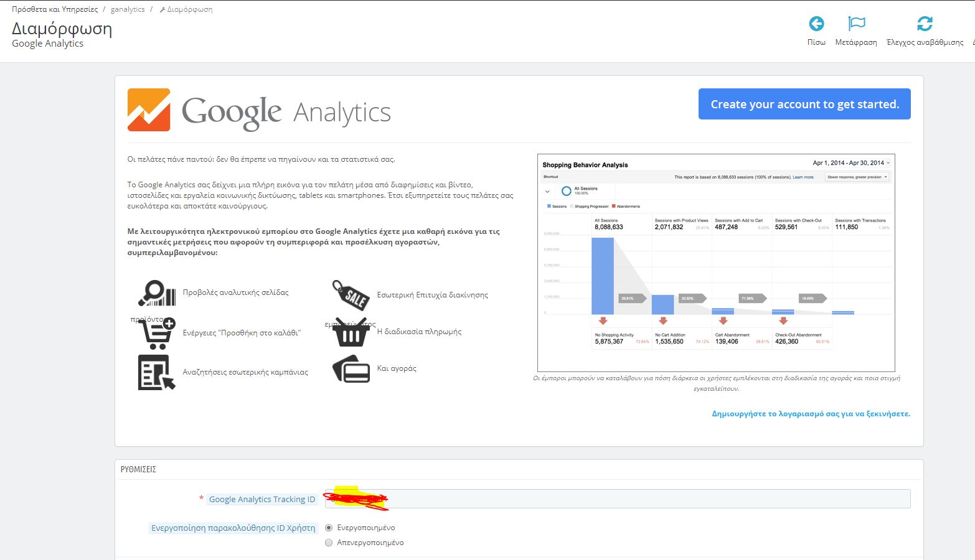Click the Πίσω back arrow icon
The image size is (975, 560).
pyautogui.click(x=816, y=24)
